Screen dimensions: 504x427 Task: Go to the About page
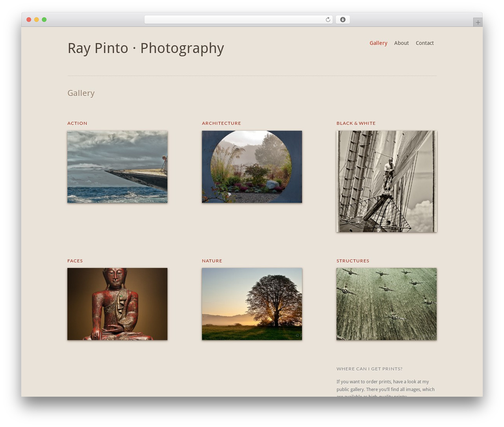click(401, 43)
